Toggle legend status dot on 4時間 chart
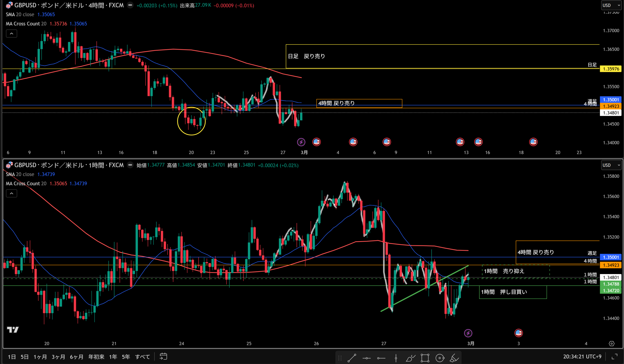 coord(130,5)
